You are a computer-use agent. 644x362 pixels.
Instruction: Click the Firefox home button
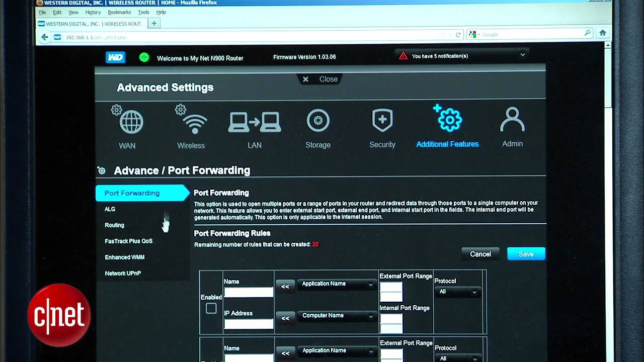[603, 33]
